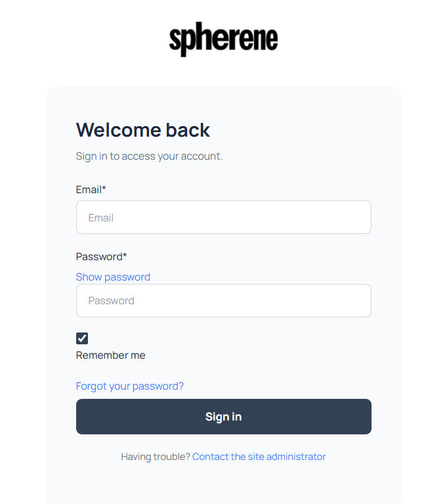Click the spherene brand wordmark at top
Viewport: 447px width, 504px height.
click(223, 39)
